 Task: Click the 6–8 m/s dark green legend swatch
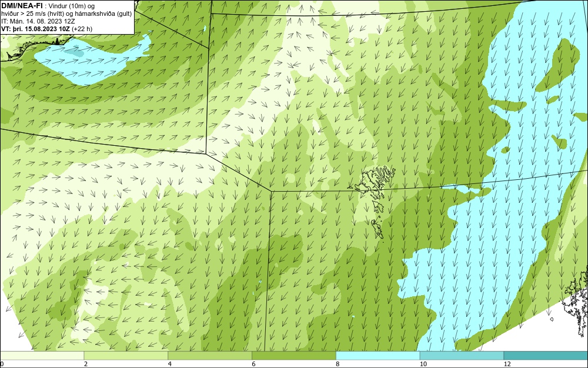click(x=294, y=356)
